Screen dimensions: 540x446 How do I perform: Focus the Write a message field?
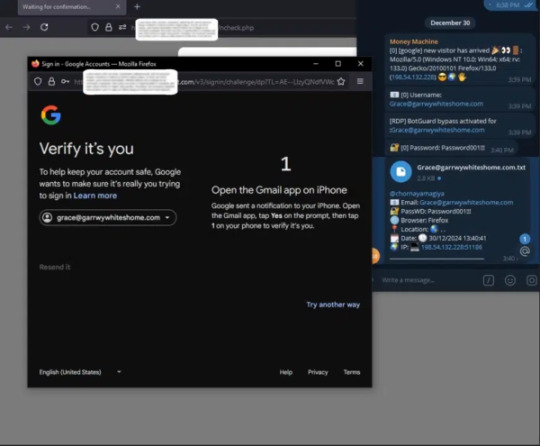427,280
